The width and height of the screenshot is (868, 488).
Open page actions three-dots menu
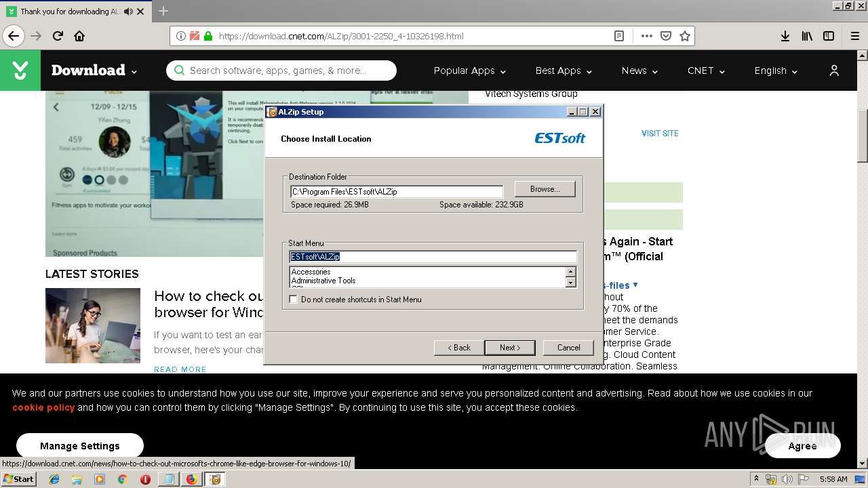(646, 36)
